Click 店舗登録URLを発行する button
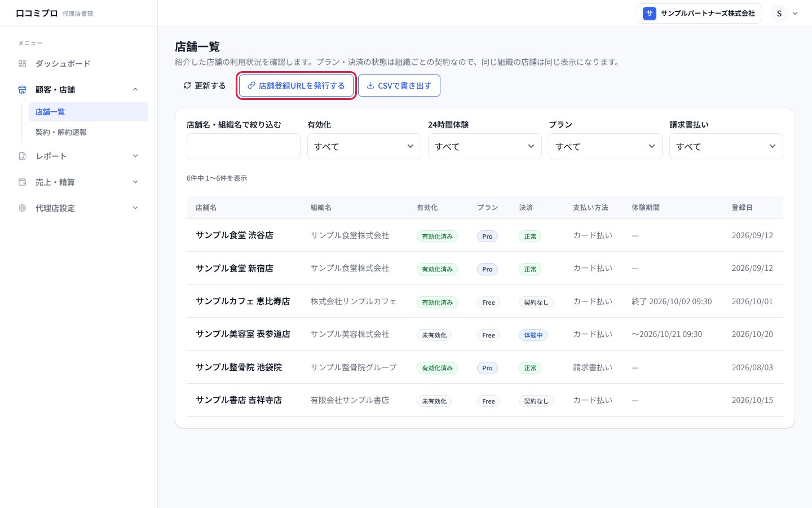 [x=297, y=86]
